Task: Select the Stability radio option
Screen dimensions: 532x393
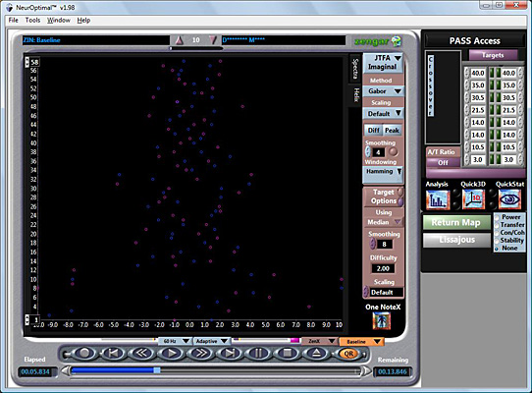Action: pyautogui.click(x=497, y=241)
